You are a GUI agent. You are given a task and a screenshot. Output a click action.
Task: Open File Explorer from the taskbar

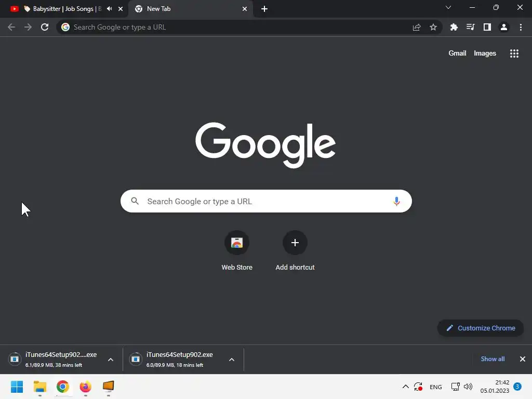tap(39, 387)
